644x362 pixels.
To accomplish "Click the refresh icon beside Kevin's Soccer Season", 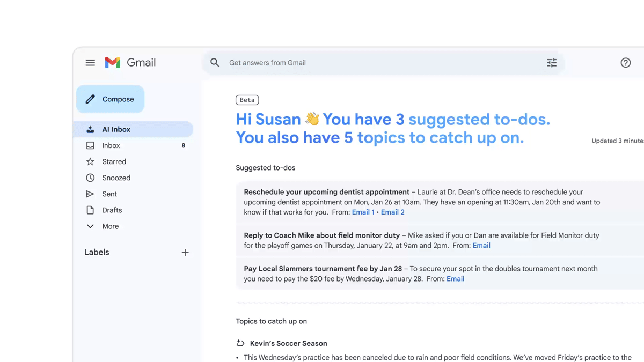I will point(239,343).
